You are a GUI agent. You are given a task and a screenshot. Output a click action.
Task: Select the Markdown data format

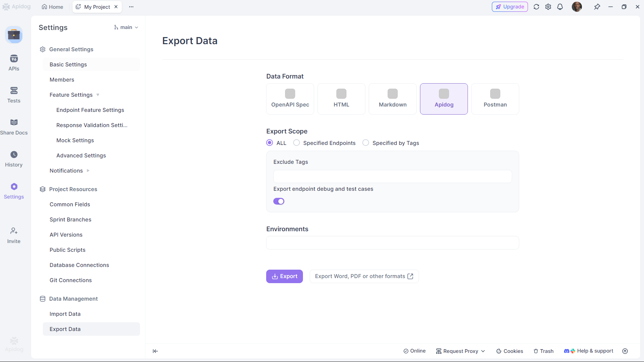coord(393,99)
